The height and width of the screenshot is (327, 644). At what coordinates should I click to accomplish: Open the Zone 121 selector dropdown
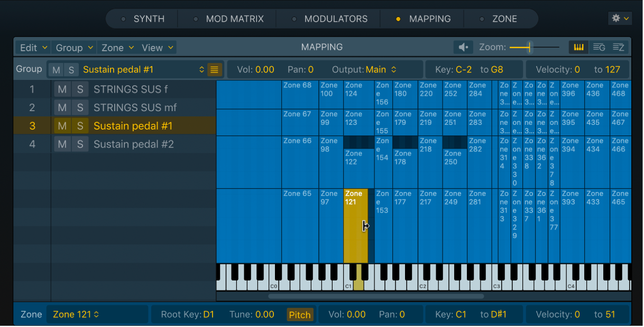click(x=97, y=314)
